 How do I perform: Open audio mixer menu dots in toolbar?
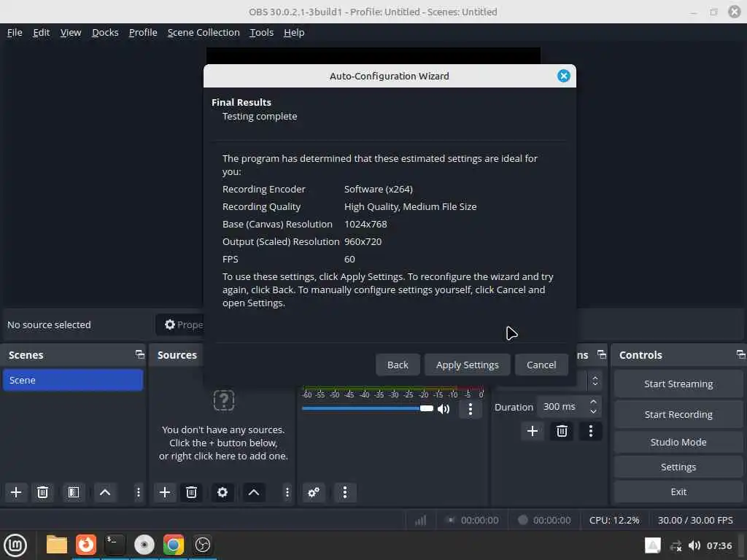click(x=345, y=492)
